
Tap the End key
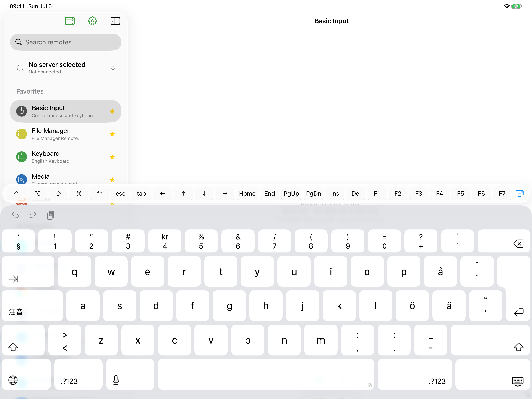click(x=270, y=193)
